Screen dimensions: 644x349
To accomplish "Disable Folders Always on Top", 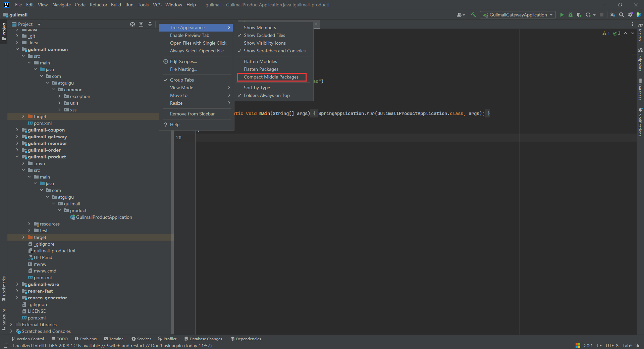I will click(267, 95).
